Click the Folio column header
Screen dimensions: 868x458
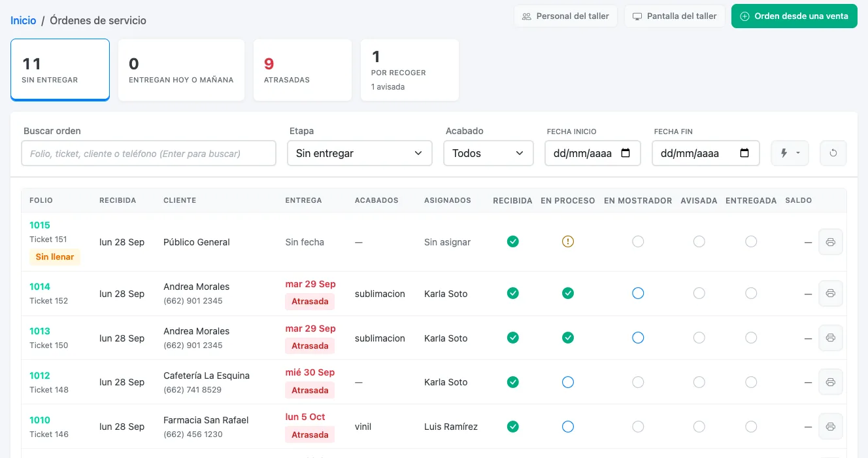[x=41, y=200]
